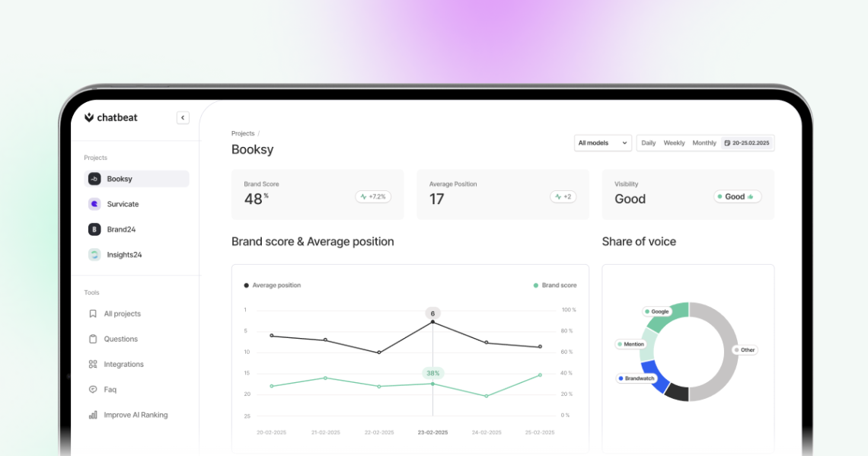Screen dimensions: 868x456
Task: Click the 20-02-2025 date on chart axis
Action: click(271, 432)
